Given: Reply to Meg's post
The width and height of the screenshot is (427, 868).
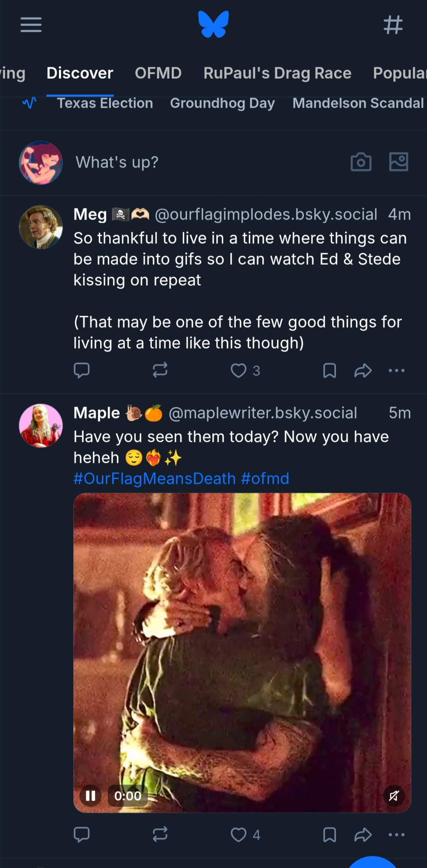Looking at the screenshot, I should click(x=81, y=370).
